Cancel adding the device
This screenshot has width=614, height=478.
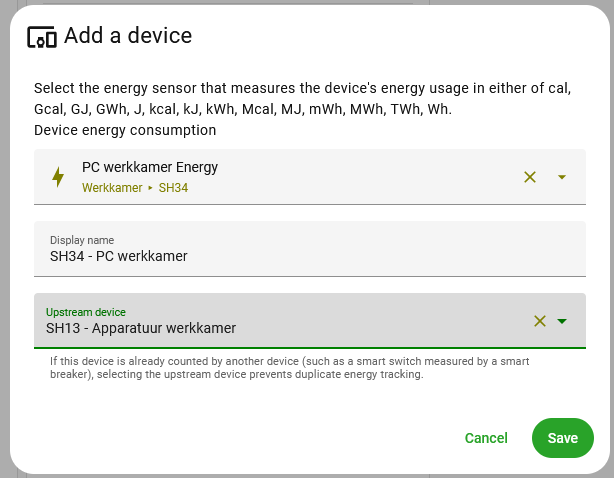click(486, 438)
